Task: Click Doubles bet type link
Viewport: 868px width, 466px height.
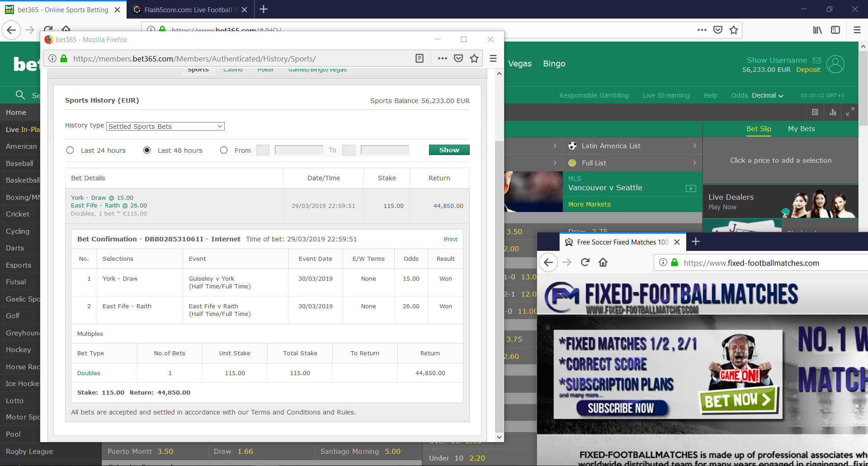Action: [x=89, y=373]
